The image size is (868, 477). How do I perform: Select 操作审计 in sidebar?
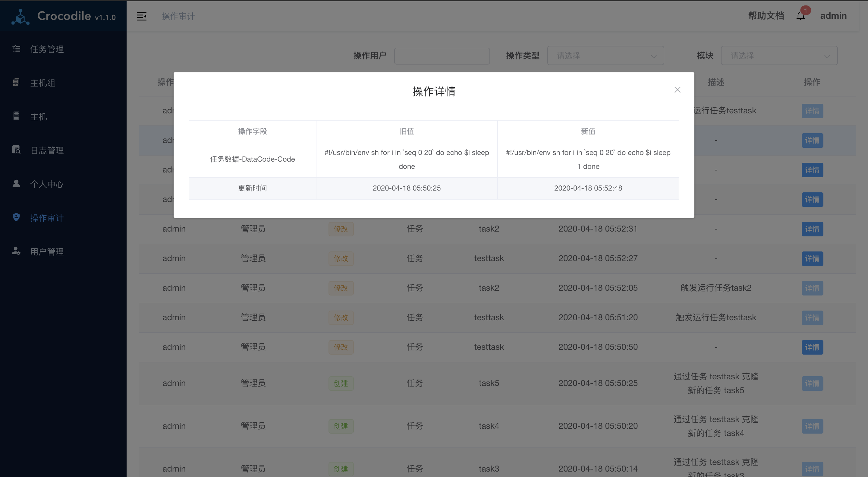click(47, 218)
